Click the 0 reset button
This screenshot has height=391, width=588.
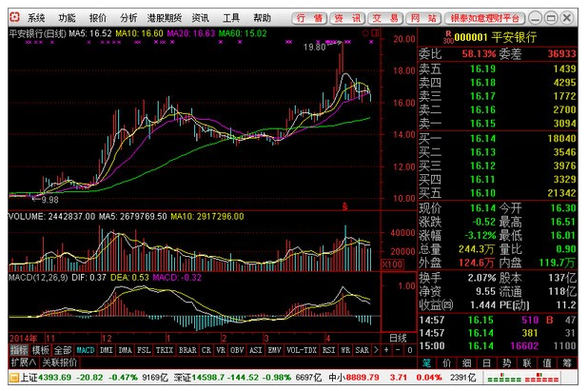point(410,350)
